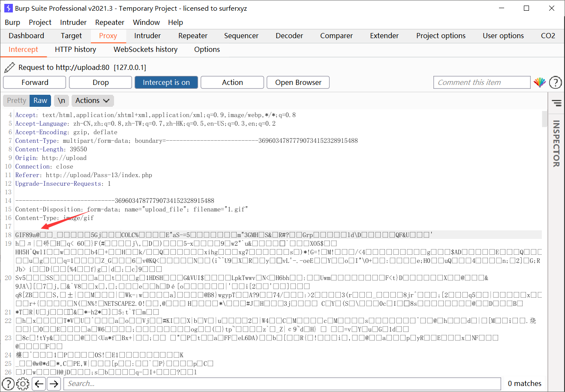565x392 pixels.
Task: Go to previous search match arrow
Action: [39, 383]
